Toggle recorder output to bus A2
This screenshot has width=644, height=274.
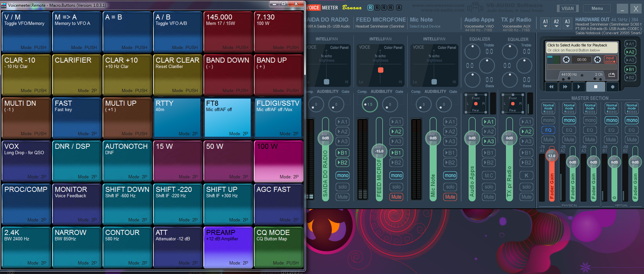630,52
